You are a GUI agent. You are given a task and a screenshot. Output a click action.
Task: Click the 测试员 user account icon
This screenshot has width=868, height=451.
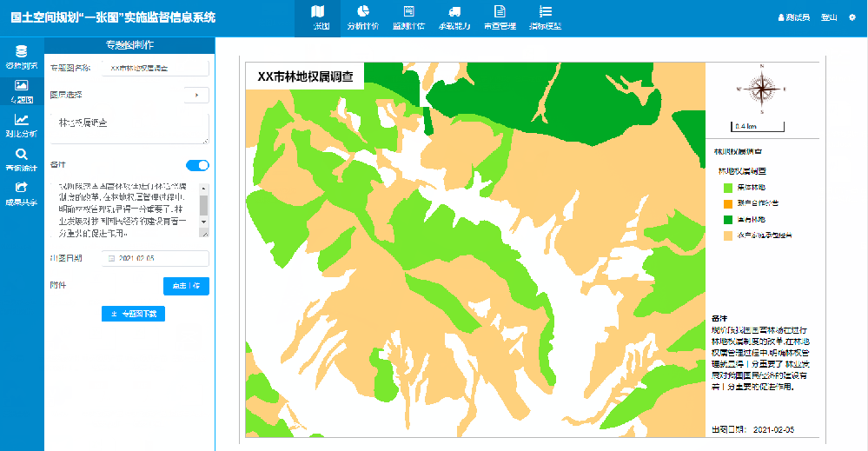click(781, 17)
